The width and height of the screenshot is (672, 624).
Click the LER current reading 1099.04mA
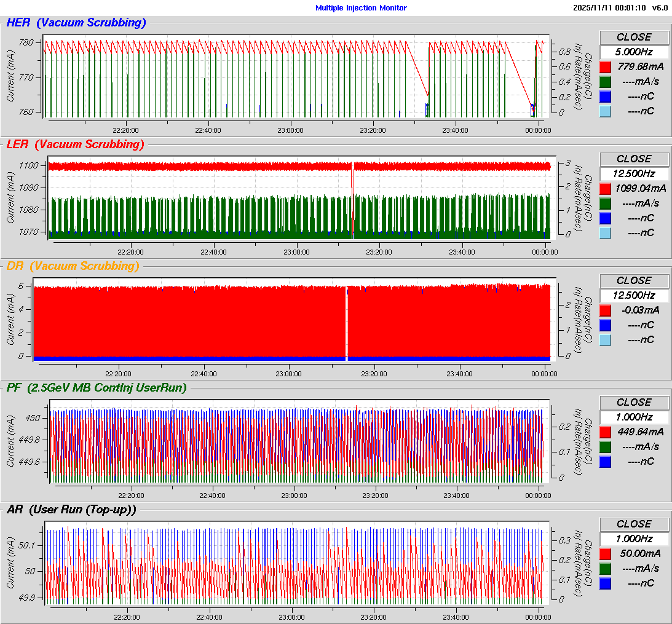pos(641,189)
